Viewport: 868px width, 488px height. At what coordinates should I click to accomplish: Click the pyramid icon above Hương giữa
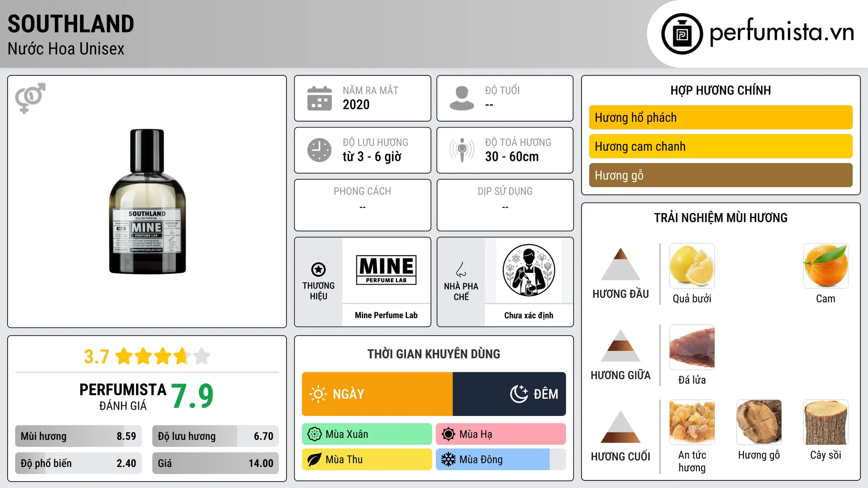coord(620,345)
